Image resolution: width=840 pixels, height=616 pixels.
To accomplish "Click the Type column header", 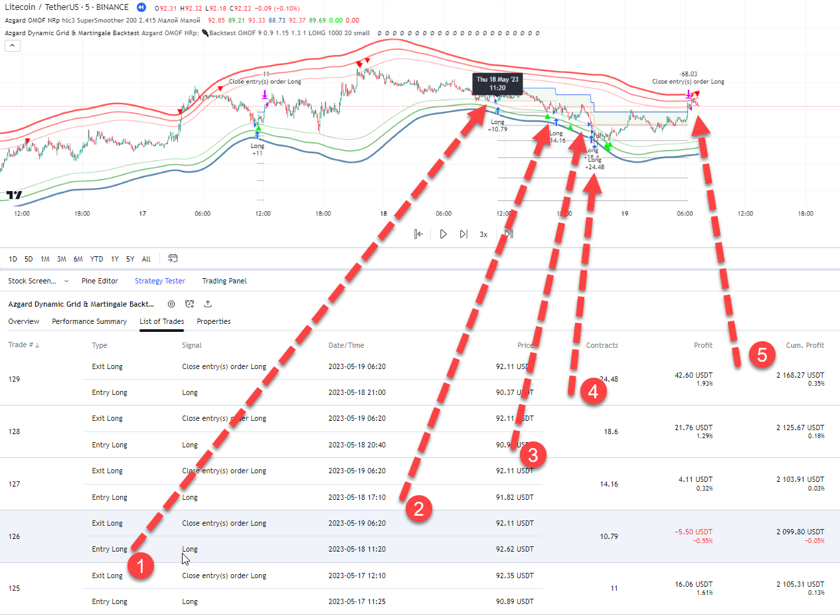I will click(x=100, y=345).
